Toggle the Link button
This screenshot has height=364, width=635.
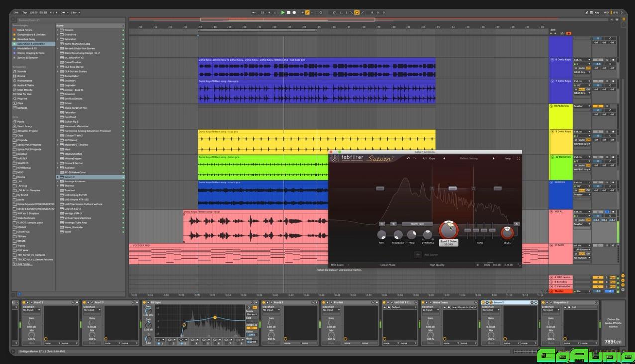click(16, 12)
